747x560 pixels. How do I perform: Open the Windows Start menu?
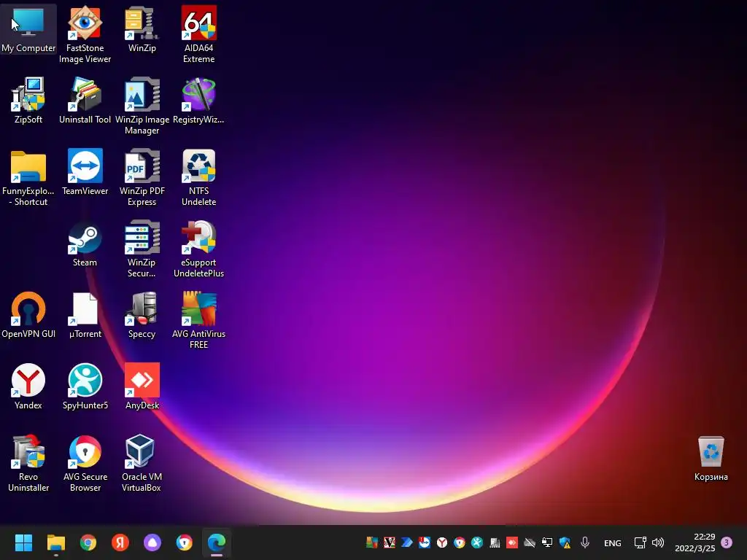pos(23,542)
